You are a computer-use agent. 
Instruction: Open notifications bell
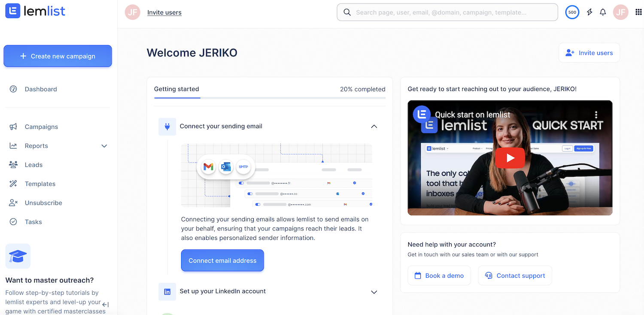pos(603,12)
